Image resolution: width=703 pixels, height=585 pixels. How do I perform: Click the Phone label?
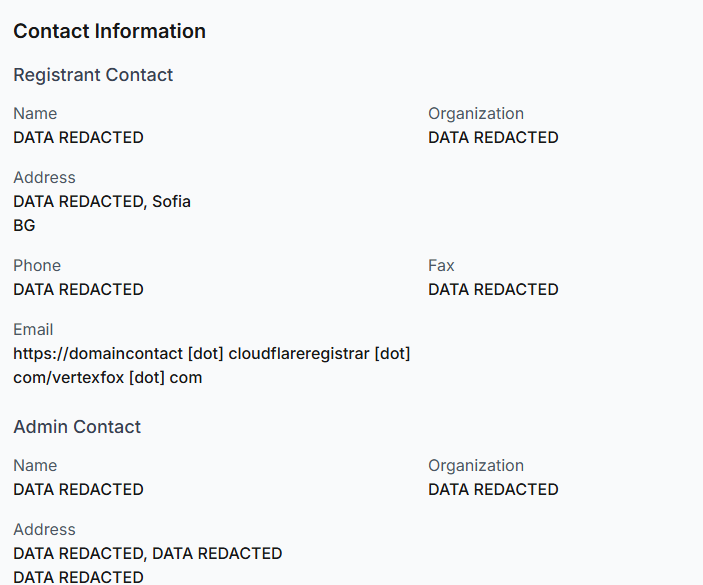tap(37, 265)
